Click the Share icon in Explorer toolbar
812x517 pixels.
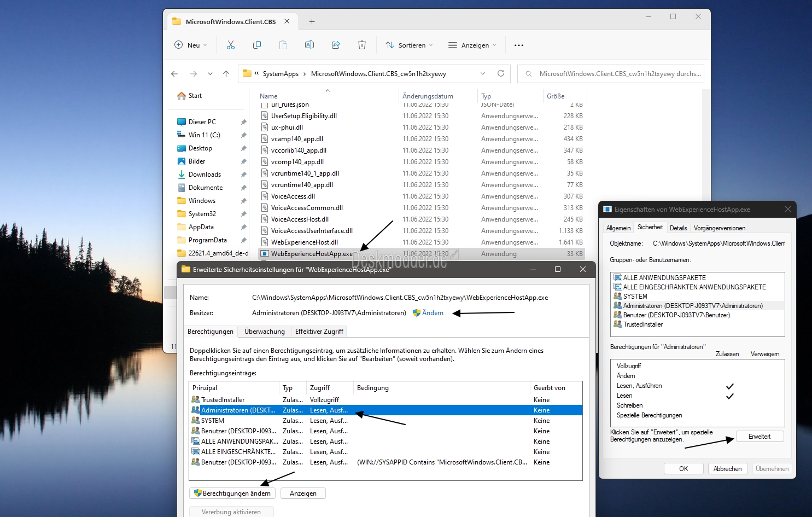336,45
